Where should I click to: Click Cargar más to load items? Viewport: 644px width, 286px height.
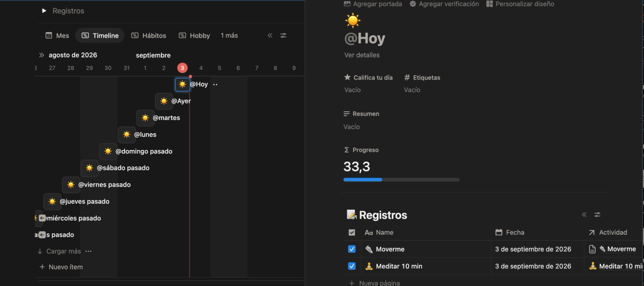[59, 251]
